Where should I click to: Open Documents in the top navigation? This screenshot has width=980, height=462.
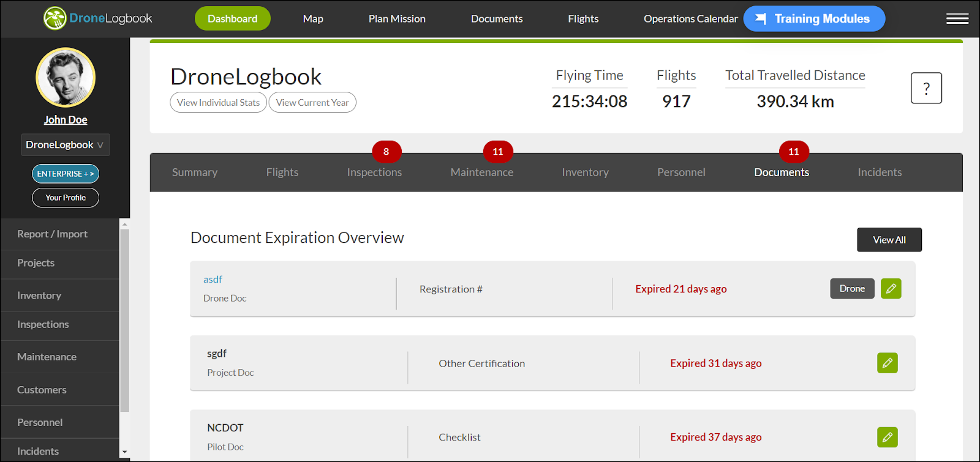coord(497,19)
